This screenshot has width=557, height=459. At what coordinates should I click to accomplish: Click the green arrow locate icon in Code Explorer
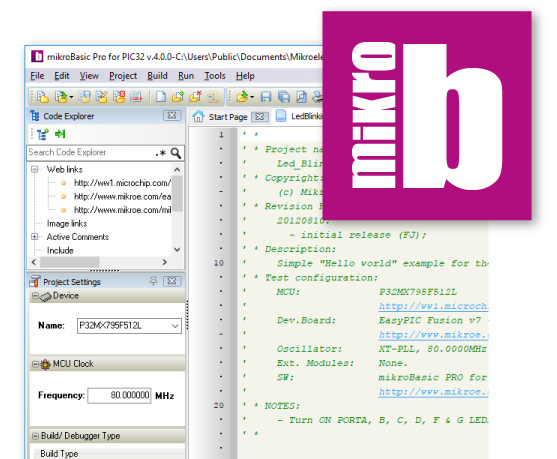click(60, 134)
